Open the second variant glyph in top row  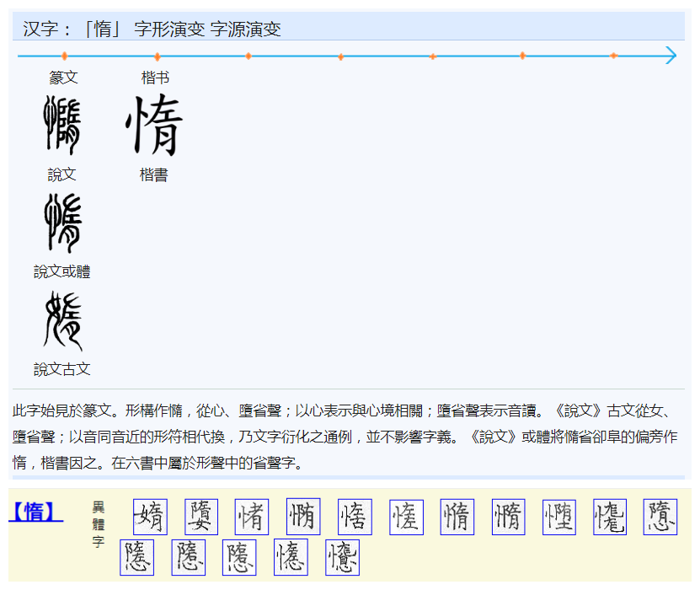coord(201,517)
